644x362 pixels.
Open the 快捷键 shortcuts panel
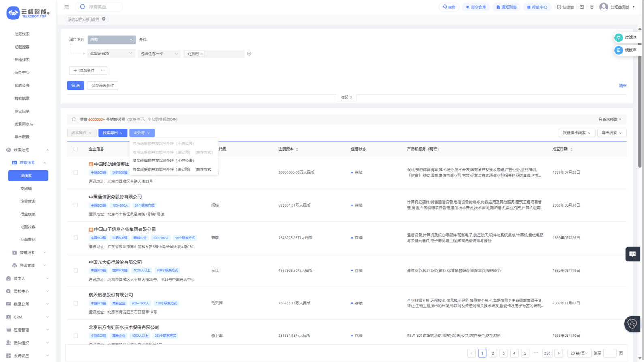[x=565, y=7]
